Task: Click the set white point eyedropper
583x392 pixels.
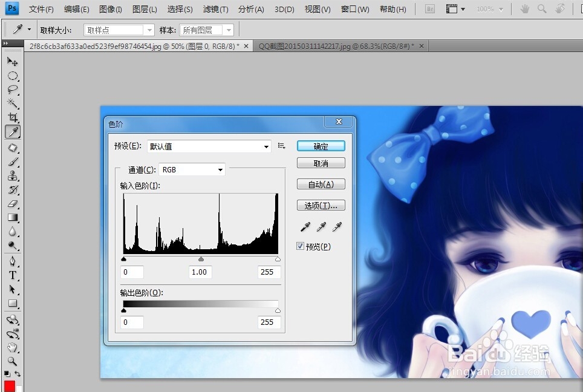Action: [337, 227]
